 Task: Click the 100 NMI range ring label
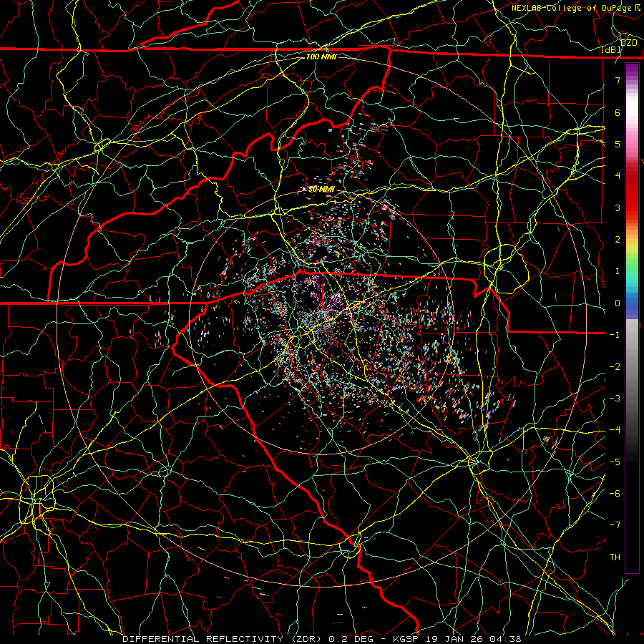click(321, 57)
